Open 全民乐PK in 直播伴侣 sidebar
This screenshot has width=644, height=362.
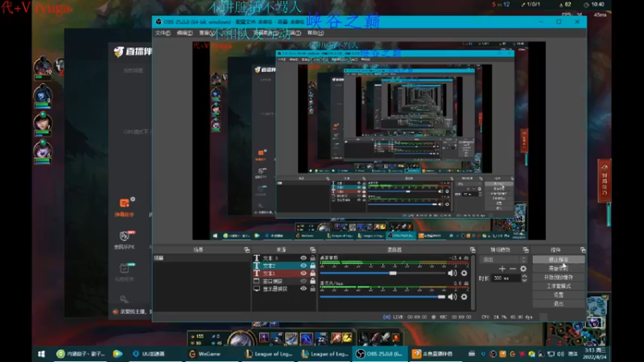click(125, 240)
